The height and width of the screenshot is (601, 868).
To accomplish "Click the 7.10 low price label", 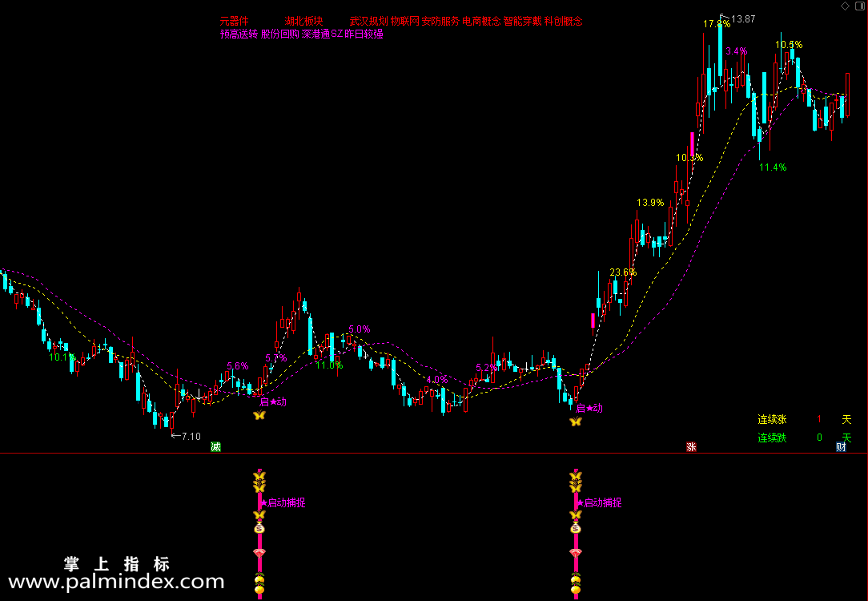I will [x=191, y=437].
